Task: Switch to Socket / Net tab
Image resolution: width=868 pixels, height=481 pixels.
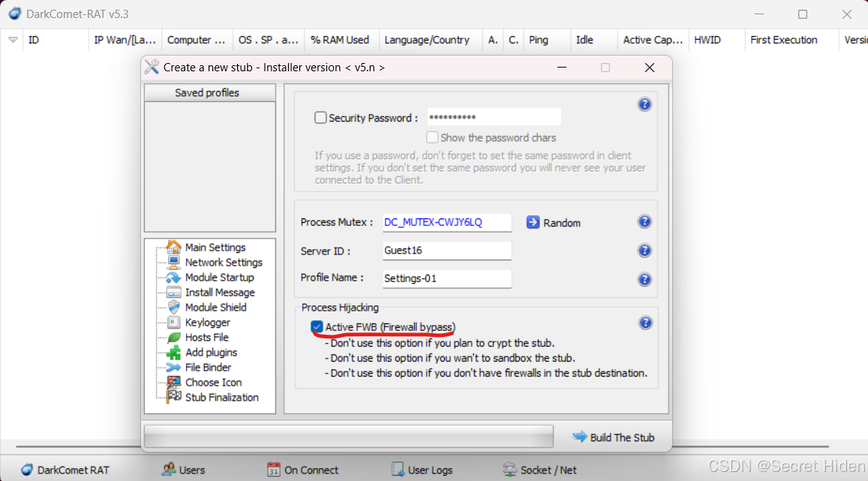Action: coord(539,470)
